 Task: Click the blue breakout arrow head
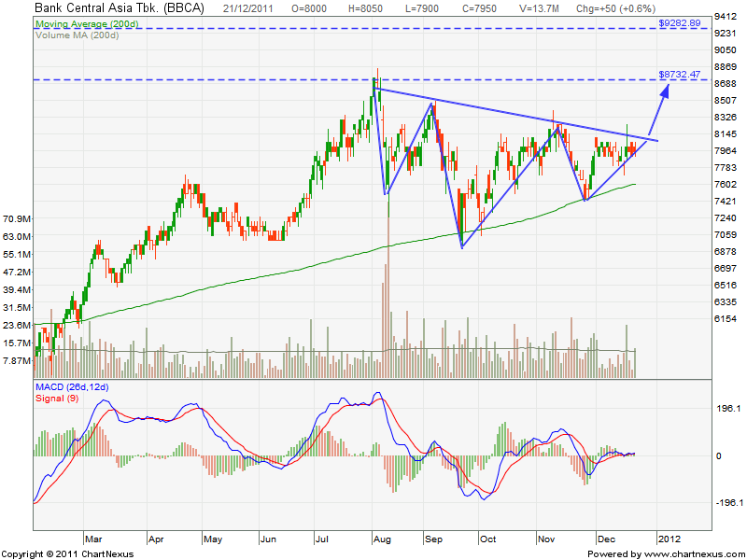(x=667, y=89)
